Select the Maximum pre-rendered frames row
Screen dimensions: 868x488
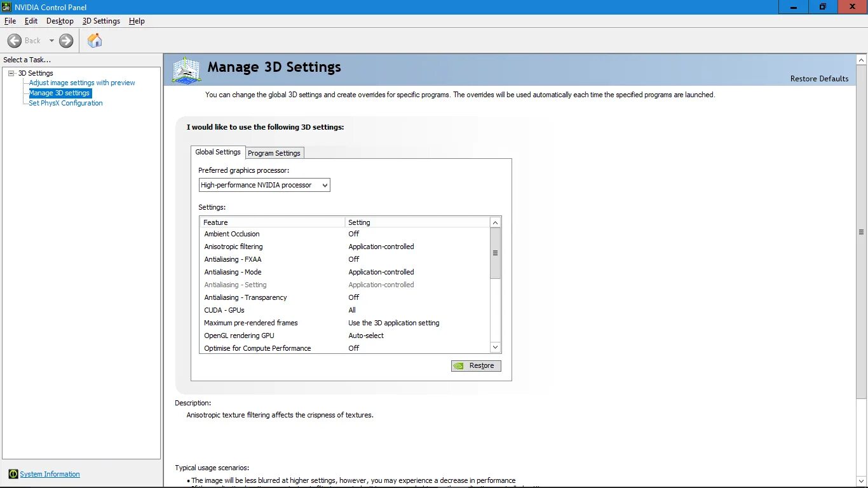coord(345,323)
